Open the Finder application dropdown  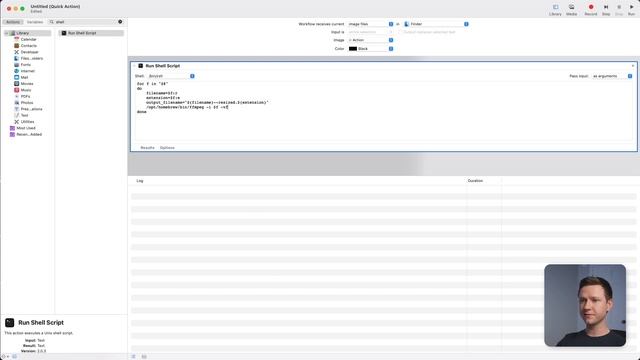tap(436, 24)
